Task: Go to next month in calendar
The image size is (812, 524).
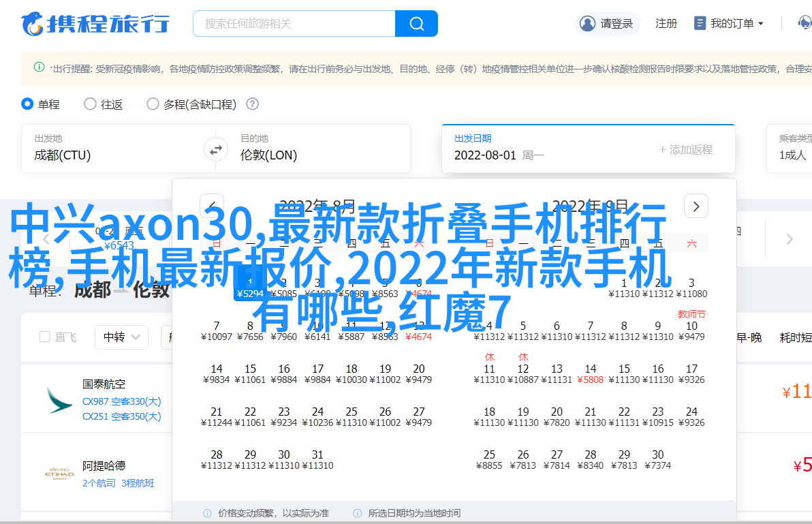Action: (x=696, y=206)
